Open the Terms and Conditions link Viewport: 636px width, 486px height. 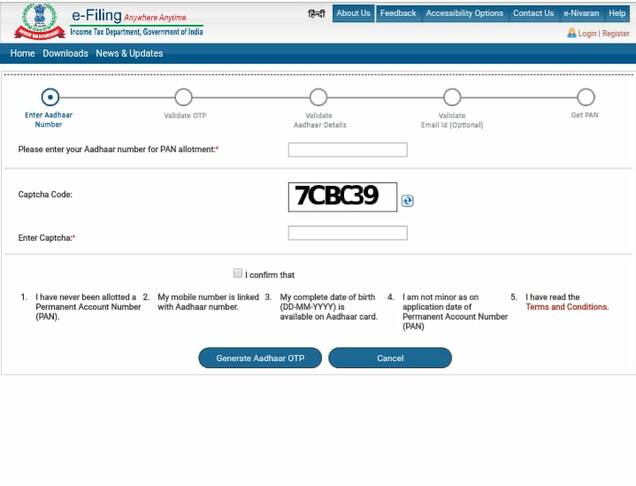566,307
